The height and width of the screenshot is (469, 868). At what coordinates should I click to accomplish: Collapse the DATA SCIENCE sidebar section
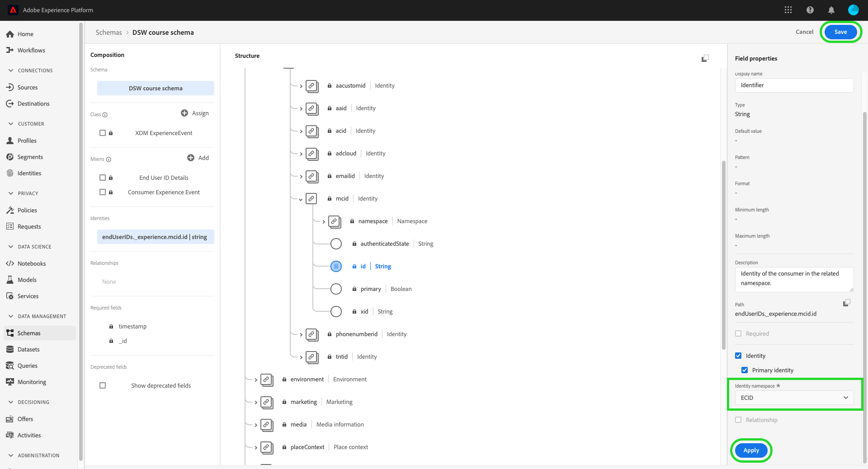tap(11, 247)
